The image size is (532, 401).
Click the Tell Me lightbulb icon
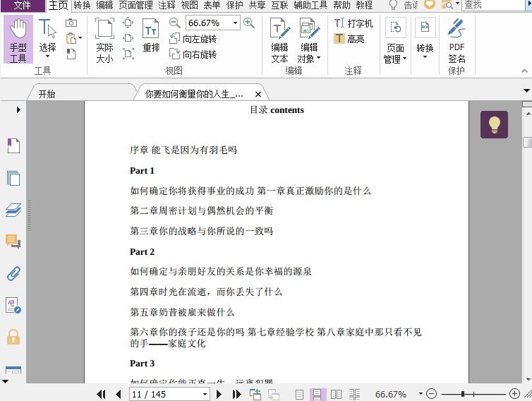coord(393,5)
